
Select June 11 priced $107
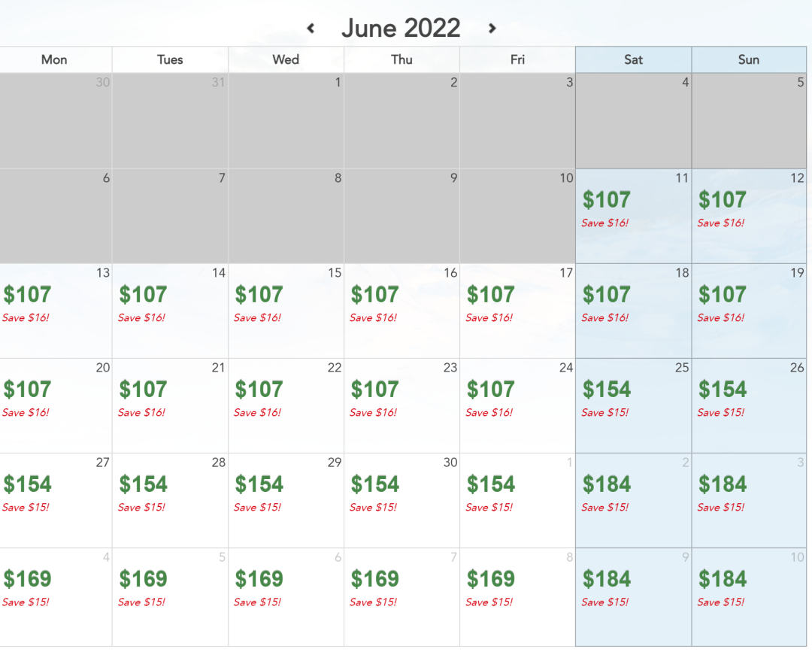[x=633, y=216]
